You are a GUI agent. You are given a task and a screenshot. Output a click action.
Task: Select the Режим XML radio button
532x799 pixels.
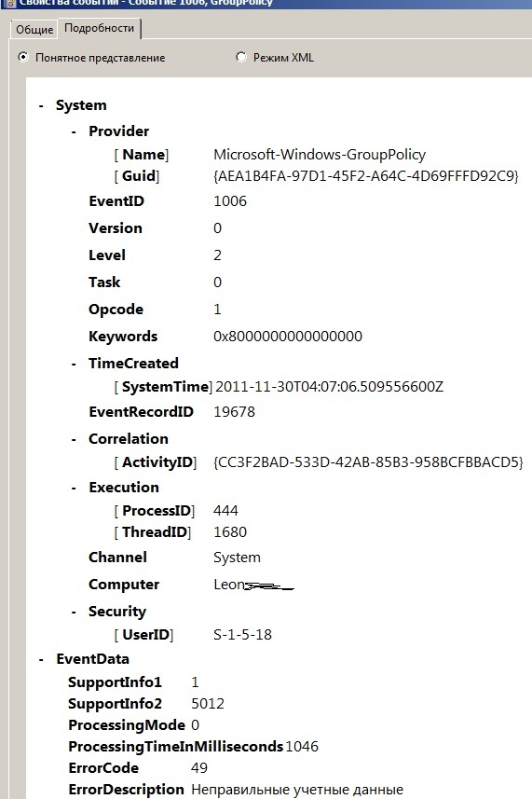coord(241,57)
